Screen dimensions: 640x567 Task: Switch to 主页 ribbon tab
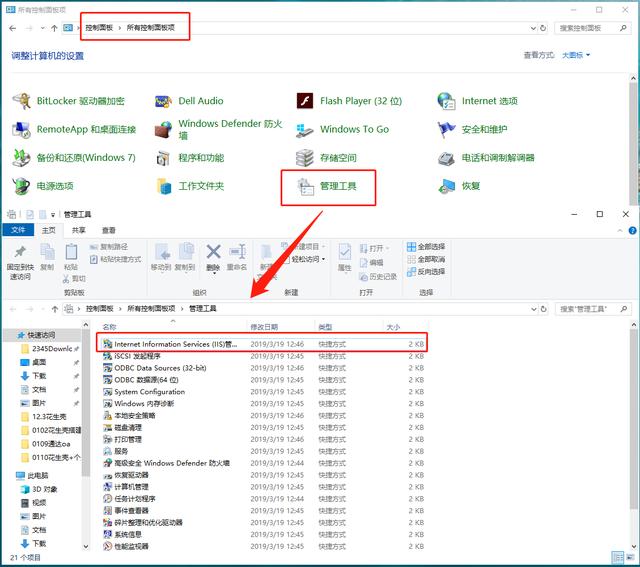click(49, 230)
